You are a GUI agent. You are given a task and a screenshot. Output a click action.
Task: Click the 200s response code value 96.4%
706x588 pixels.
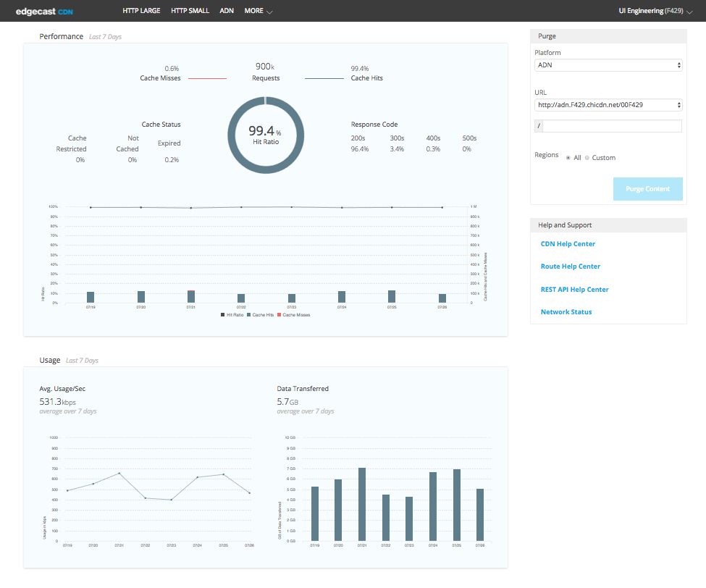click(x=360, y=149)
